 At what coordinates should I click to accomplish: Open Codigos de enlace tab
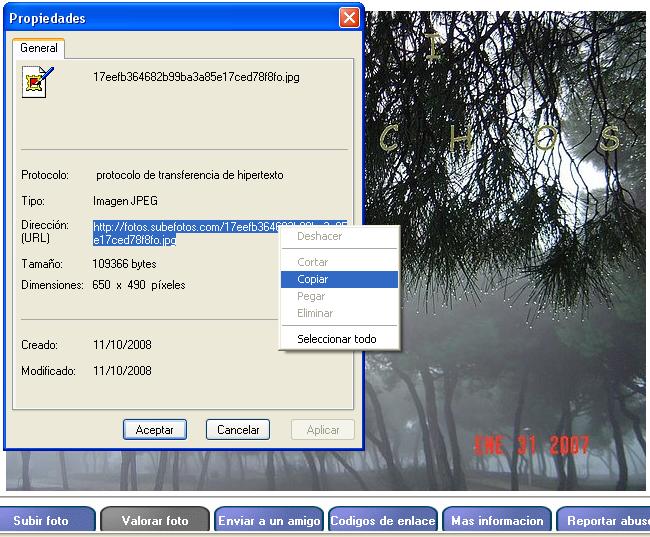coord(382,520)
